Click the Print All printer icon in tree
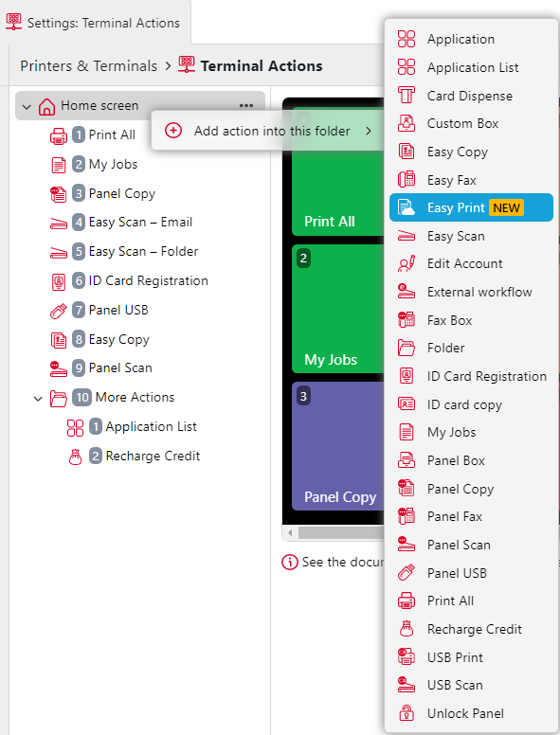The height and width of the screenshot is (735, 560). (59, 135)
